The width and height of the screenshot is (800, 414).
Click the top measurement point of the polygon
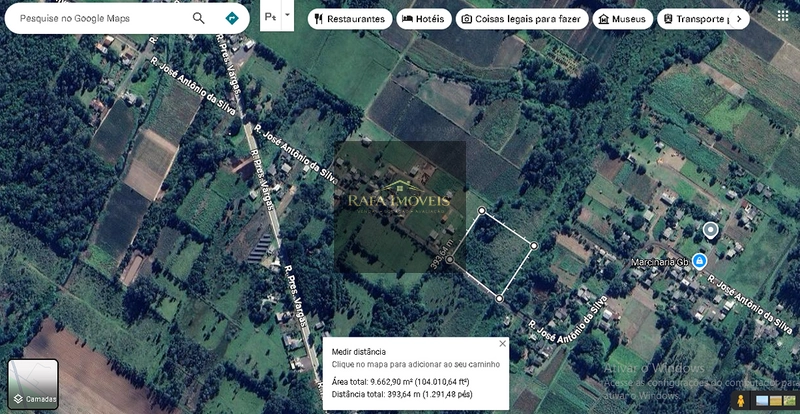click(x=482, y=210)
